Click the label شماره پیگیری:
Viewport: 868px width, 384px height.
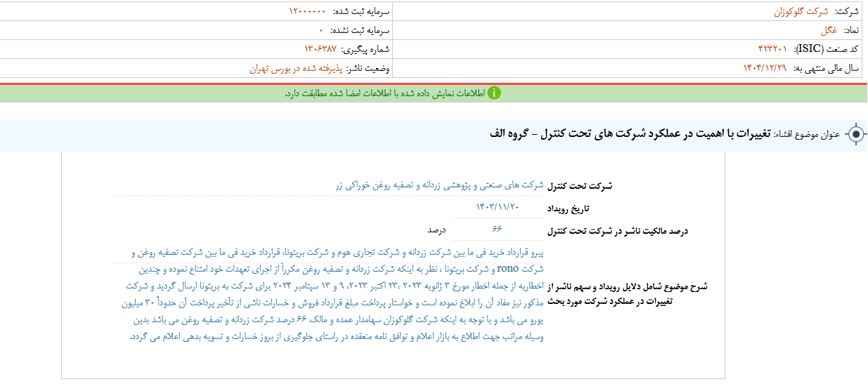[x=365, y=49]
